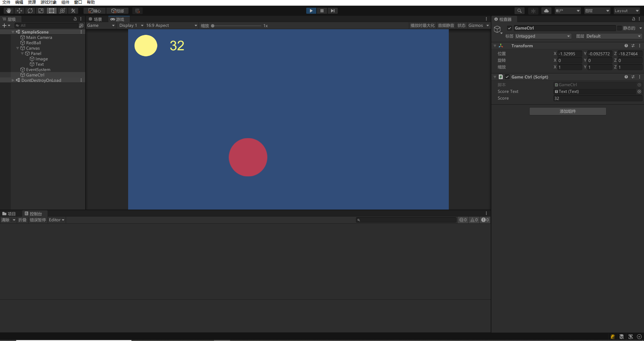This screenshot has width=644, height=341.
Task: Open the Game view panel options menu
Action: (x=486, y=19)
